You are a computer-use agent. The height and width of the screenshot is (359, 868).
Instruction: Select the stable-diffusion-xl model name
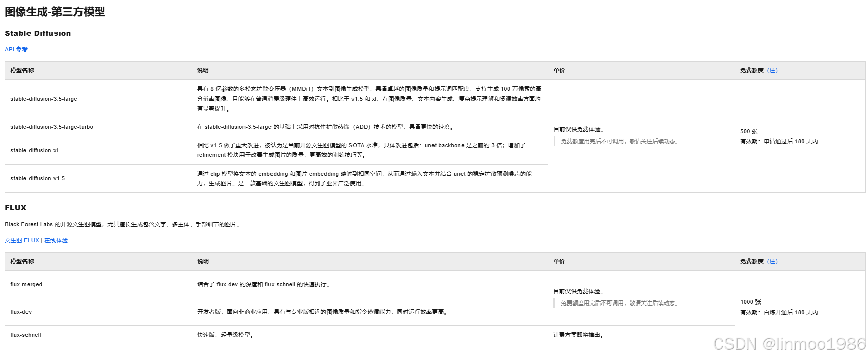[x=34, y=150]
